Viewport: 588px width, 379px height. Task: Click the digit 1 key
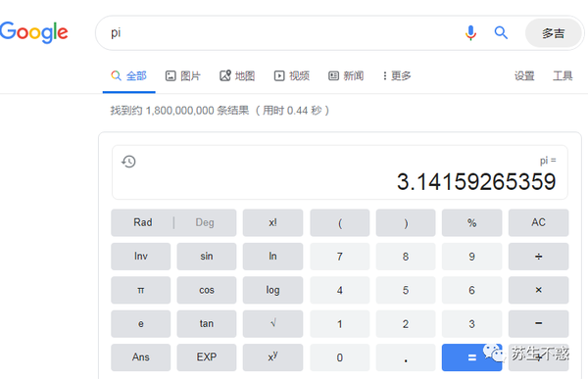point(340,324)
